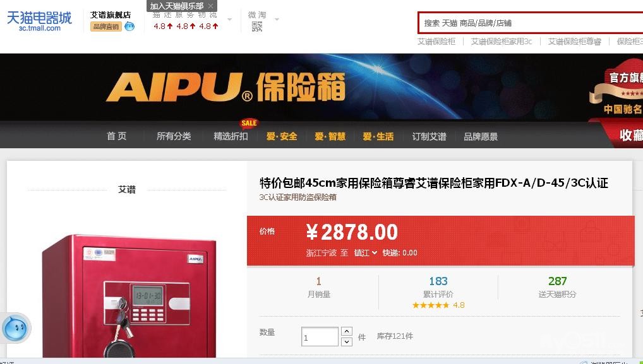Close the 加入天猫俱乐部 popup
The image size is (643, 364).
tap(210, 6)
